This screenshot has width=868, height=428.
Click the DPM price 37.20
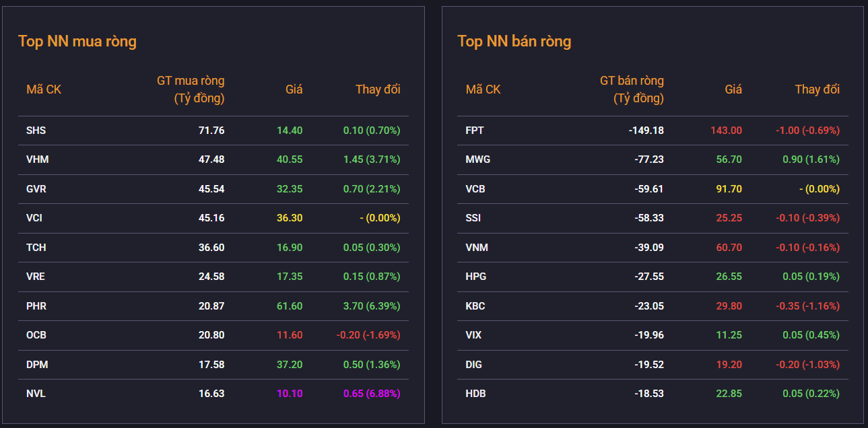[x=290, y=365]
